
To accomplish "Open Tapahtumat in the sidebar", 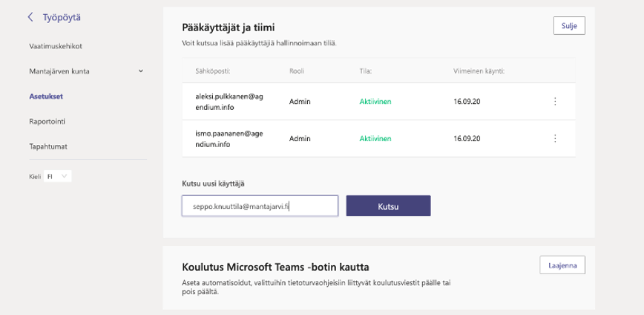I will point(48,146).
